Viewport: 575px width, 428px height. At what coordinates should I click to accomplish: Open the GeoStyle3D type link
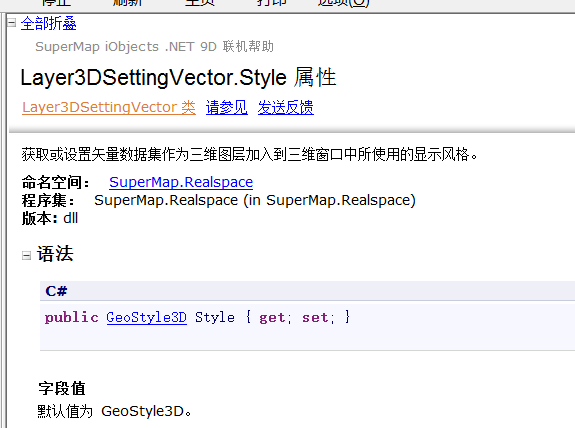click(147, 317)
